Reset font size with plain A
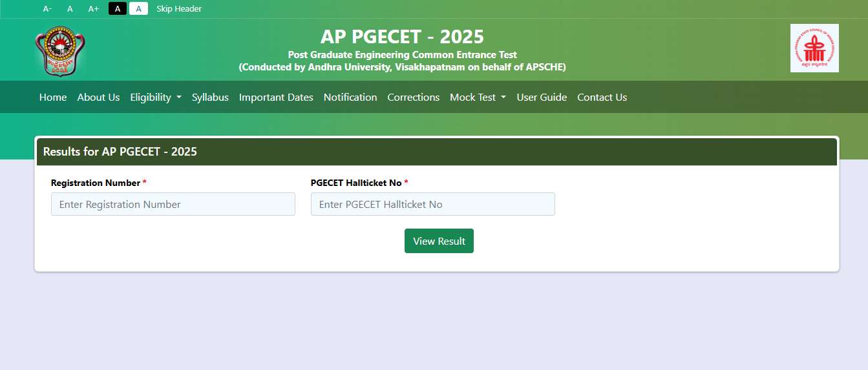Viewport: 868px width, 370px height. 70,9
